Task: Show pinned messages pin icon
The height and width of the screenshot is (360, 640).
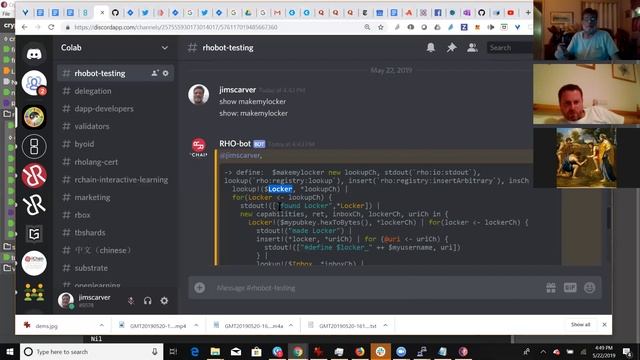Action: (451, 48)
